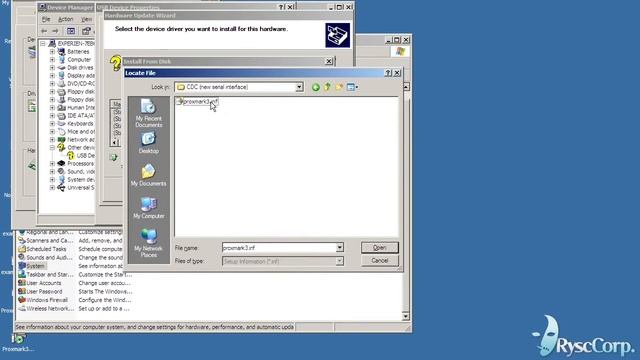Open User Password in Control Panel

pyautogui.click(x=40, y=291)
